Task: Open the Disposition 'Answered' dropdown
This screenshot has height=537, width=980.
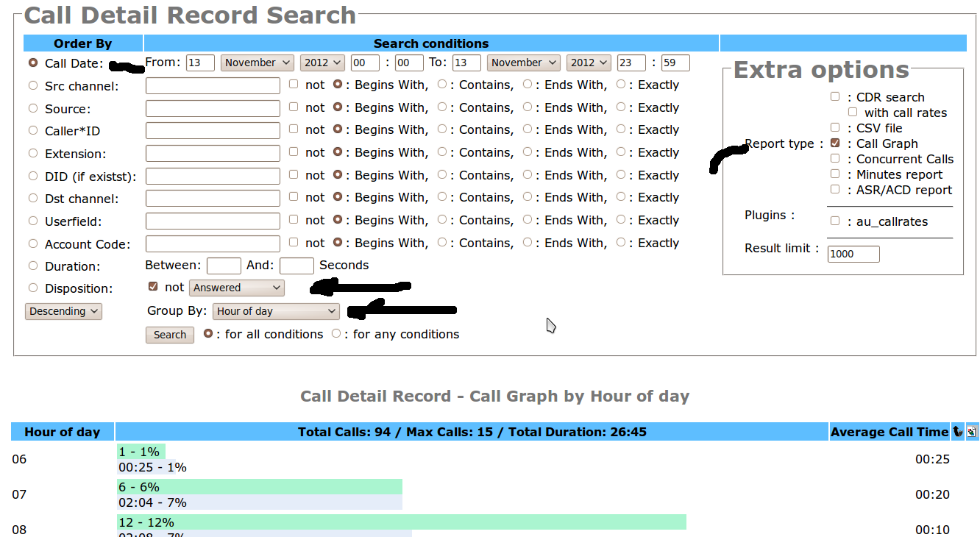Action: click(236, 288)
